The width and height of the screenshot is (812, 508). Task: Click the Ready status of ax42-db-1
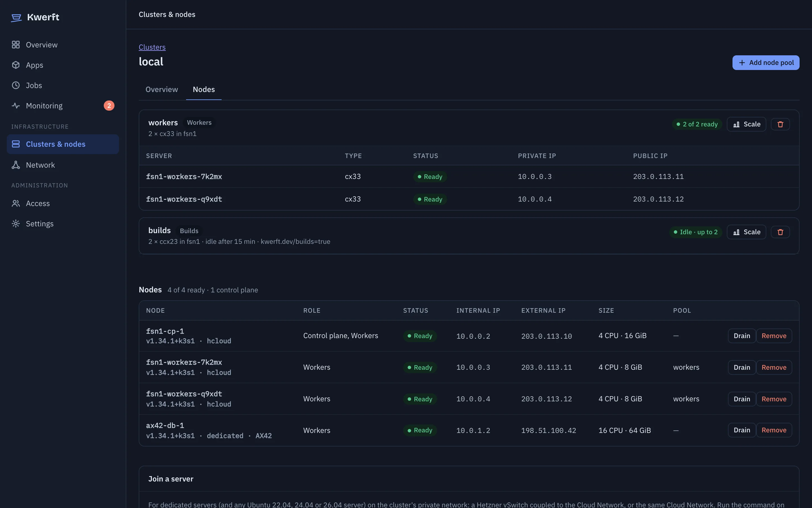pyautogui.click(x=420, y=430)
